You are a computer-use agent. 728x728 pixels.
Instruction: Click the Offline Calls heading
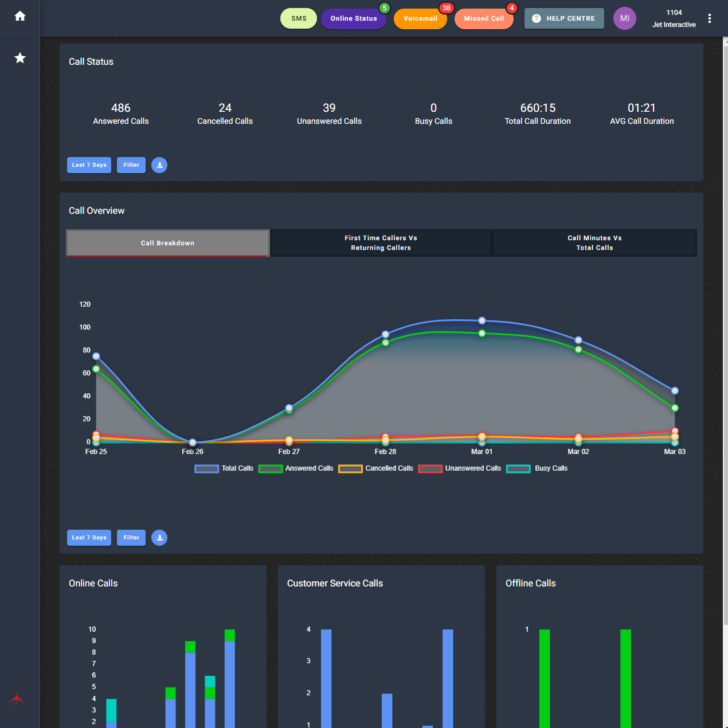coord(531,584)
